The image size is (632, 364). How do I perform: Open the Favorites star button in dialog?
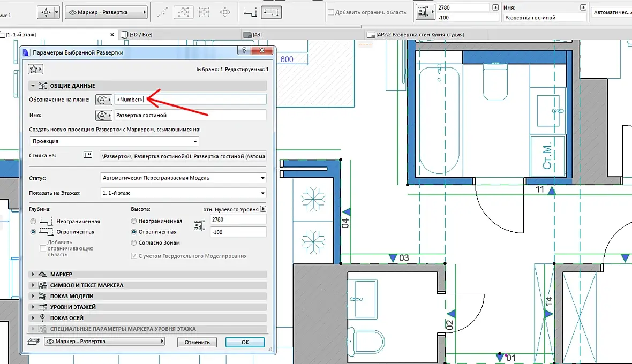click(x=35, y=69)
